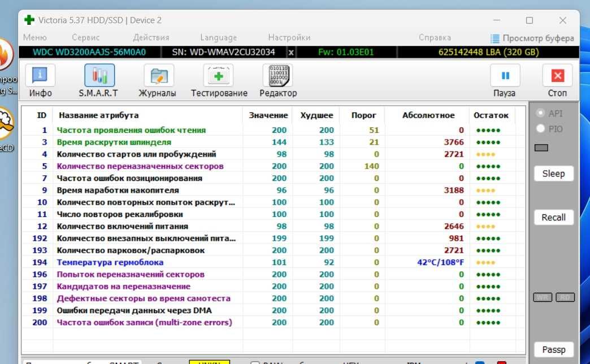This screenshot has width=590, height=364.
Task: Click the capacity 625142448 LBA (320 GB)
Action: click(488, 53)
